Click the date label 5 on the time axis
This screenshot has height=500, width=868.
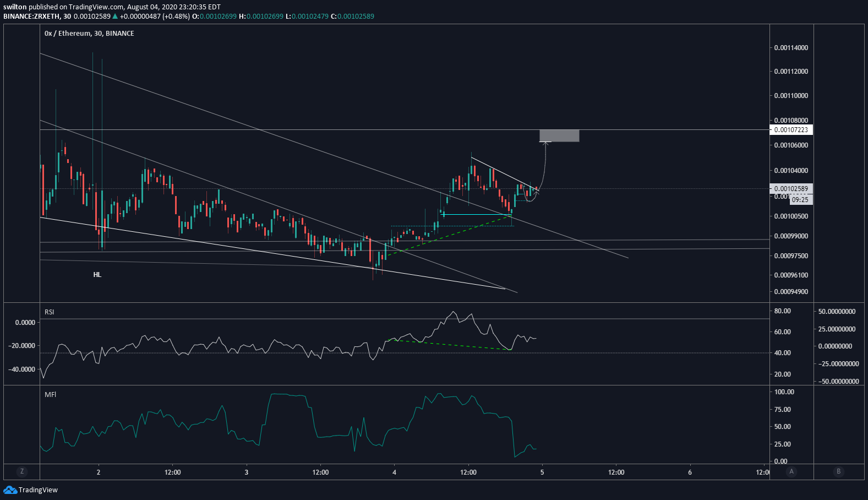click(542, 472)
